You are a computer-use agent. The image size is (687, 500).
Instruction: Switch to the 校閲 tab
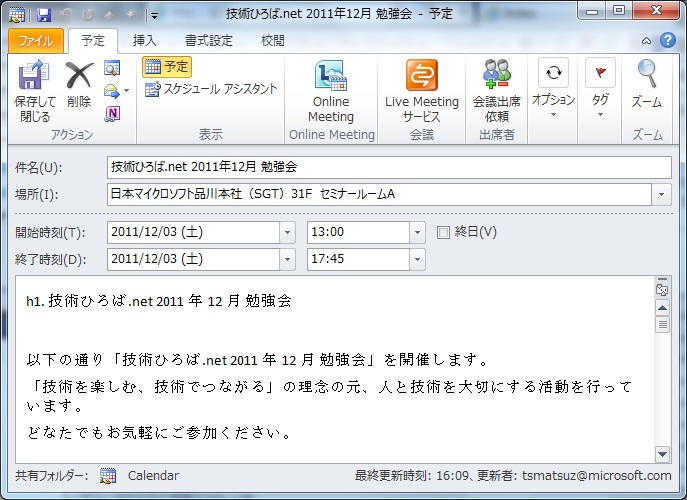(273, 41)
